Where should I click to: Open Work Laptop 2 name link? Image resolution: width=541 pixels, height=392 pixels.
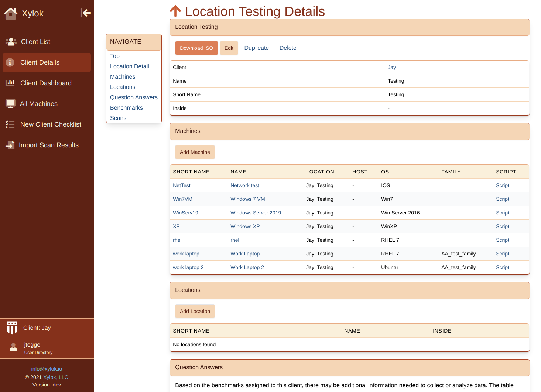(247, 267)
